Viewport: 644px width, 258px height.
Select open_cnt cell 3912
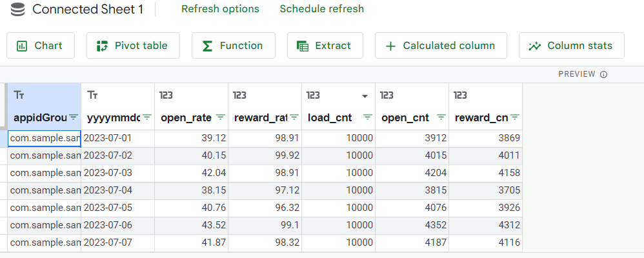click(x=412, y=139)
